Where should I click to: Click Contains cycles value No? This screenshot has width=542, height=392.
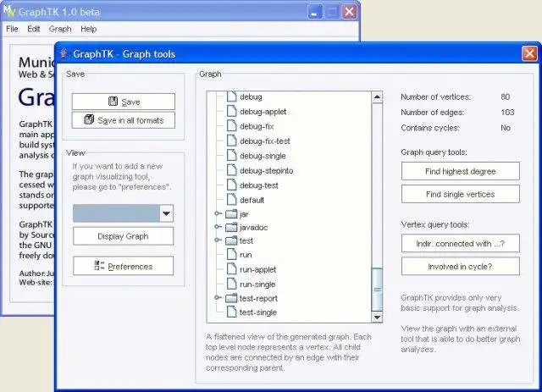[506, 128]
